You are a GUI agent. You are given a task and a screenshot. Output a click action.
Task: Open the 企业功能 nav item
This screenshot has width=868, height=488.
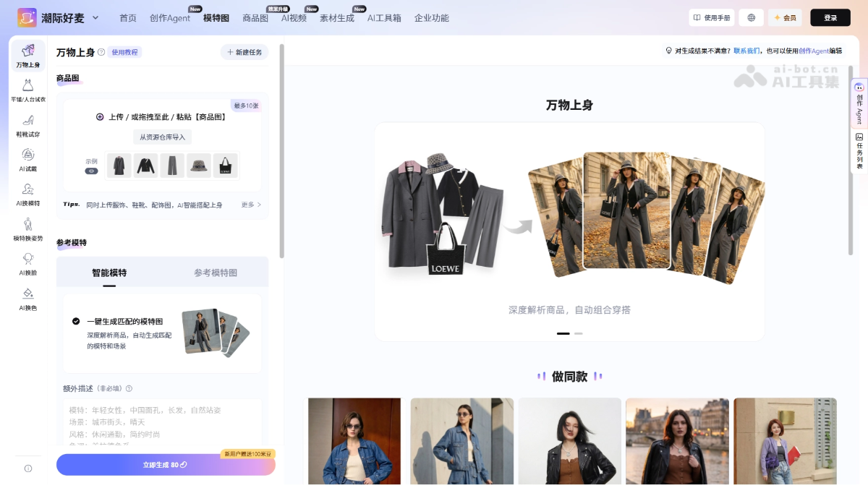[x=432, y=18]
